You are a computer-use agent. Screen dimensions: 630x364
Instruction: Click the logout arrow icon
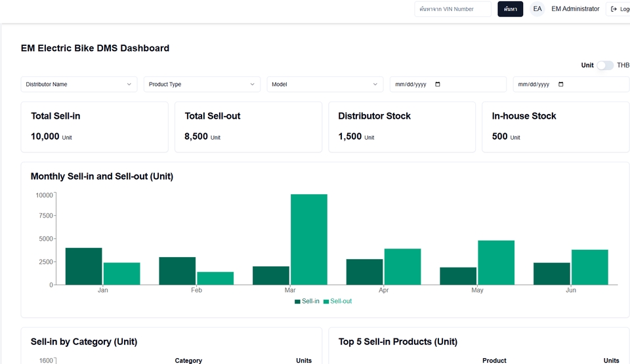(614, 9)
